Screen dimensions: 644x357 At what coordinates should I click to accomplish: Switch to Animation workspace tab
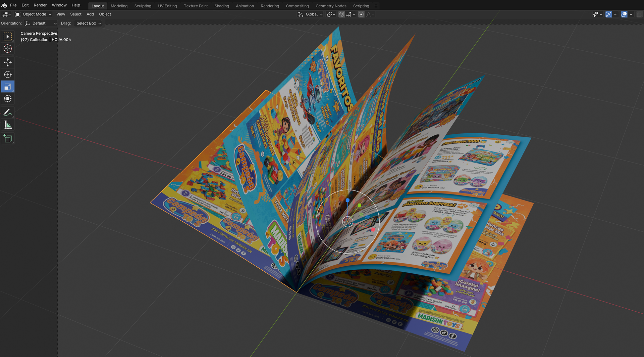[x=245, y=6]
